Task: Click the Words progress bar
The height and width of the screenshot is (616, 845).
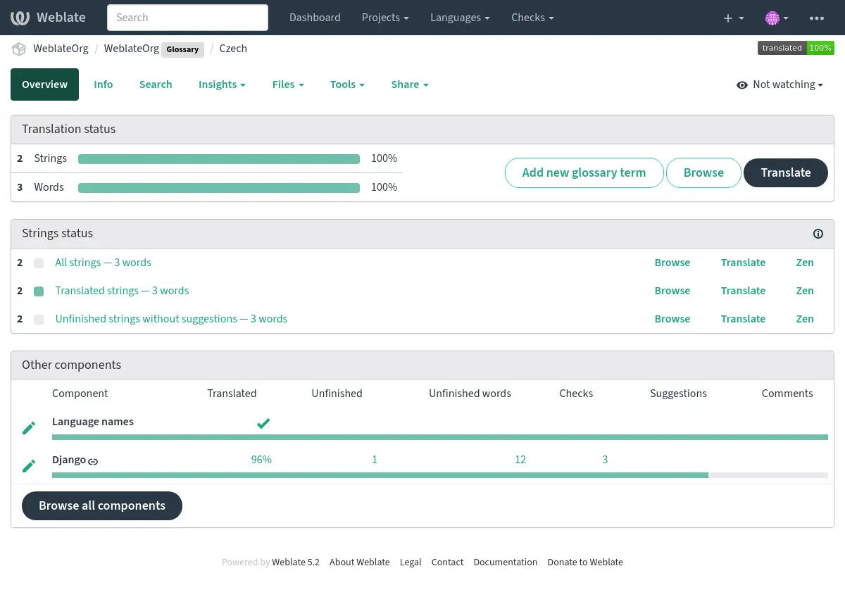Action: [219, 188]
